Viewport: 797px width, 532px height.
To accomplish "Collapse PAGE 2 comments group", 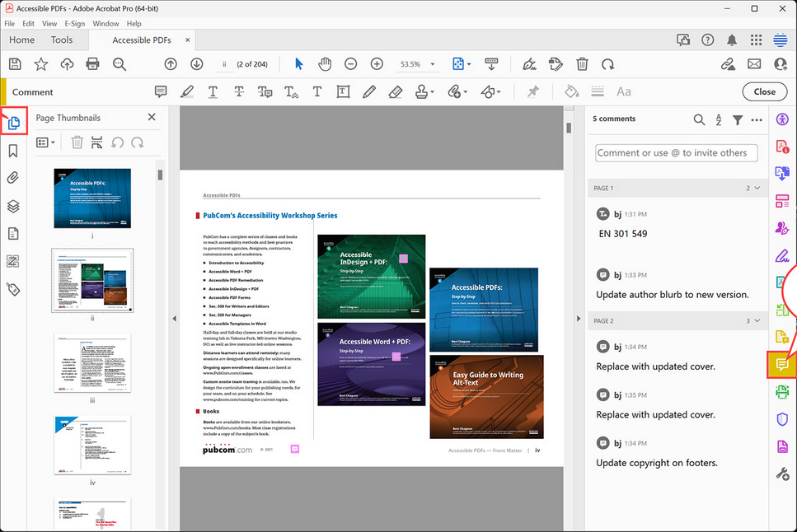I will coord(757,320).
